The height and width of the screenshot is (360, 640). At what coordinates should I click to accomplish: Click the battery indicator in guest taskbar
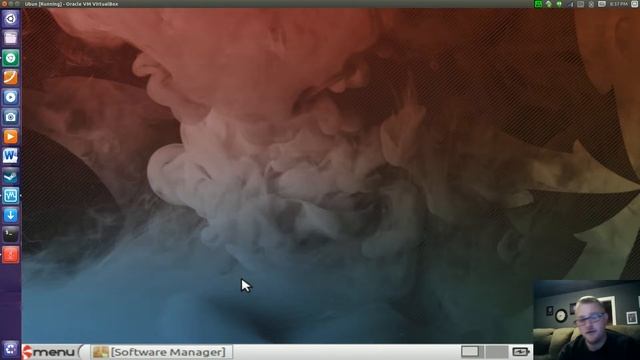pos(520,351)
